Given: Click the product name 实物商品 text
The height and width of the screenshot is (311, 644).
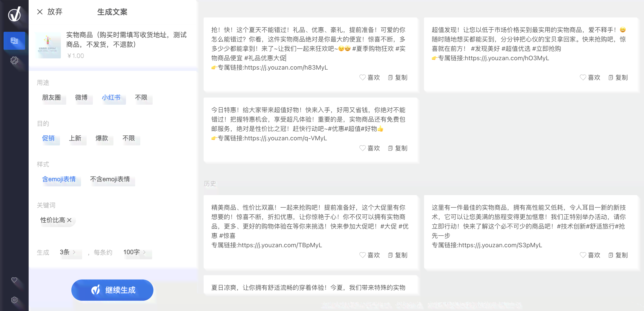Looking at the screenshot, I should [x=126, y=40].
